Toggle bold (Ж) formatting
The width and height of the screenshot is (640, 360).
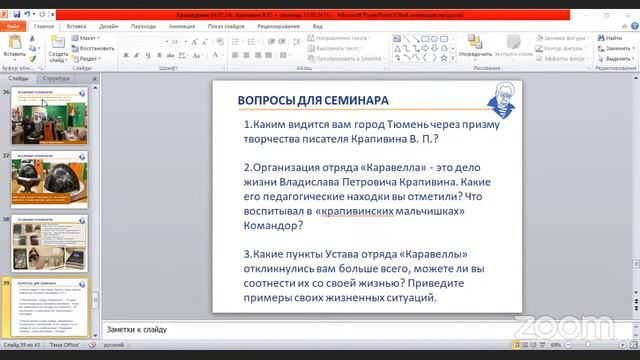tap(126, 55)
